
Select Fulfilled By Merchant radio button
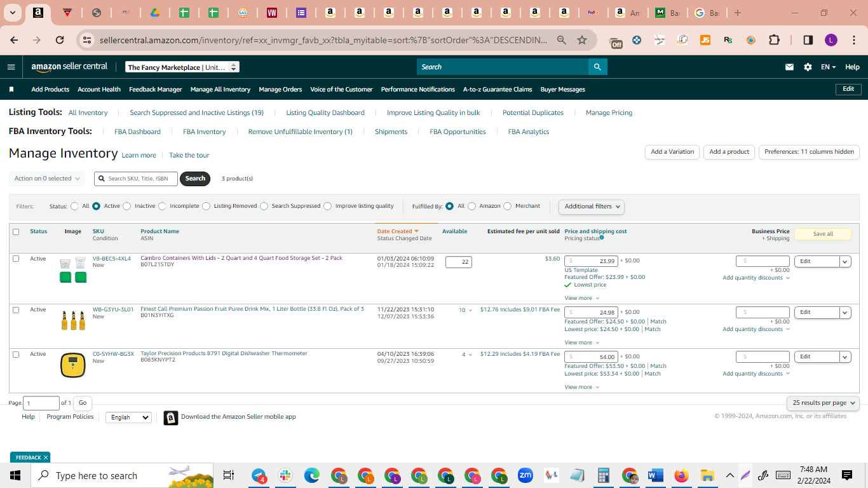pos(507,207)
